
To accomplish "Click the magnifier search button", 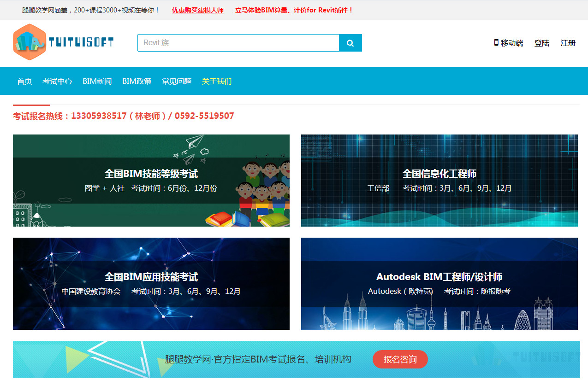I will tap(350, 43).
